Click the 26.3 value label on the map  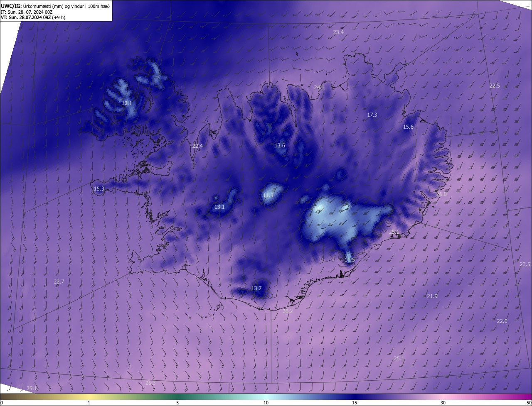pos(150,383)
